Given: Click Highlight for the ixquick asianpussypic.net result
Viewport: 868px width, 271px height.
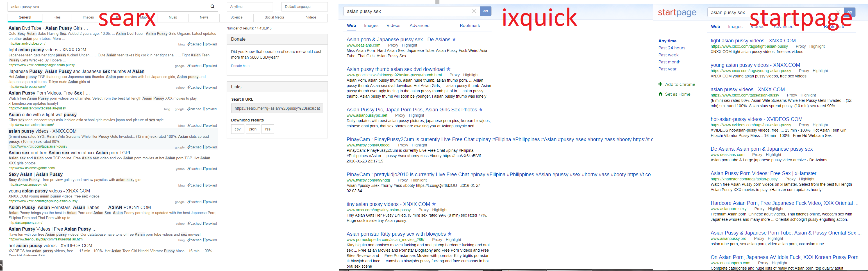Looking at the screenshot, I should click(416, 116).
